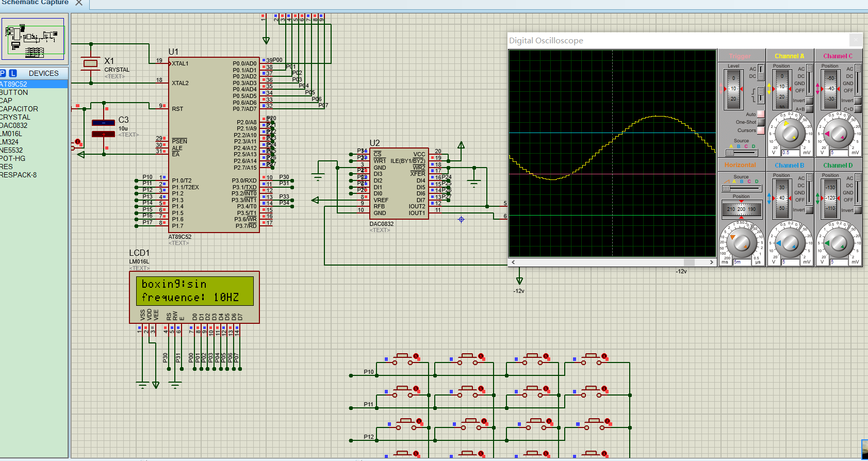Click the L library button
This screenshot has height=461, width=868.
click(13, 73)
